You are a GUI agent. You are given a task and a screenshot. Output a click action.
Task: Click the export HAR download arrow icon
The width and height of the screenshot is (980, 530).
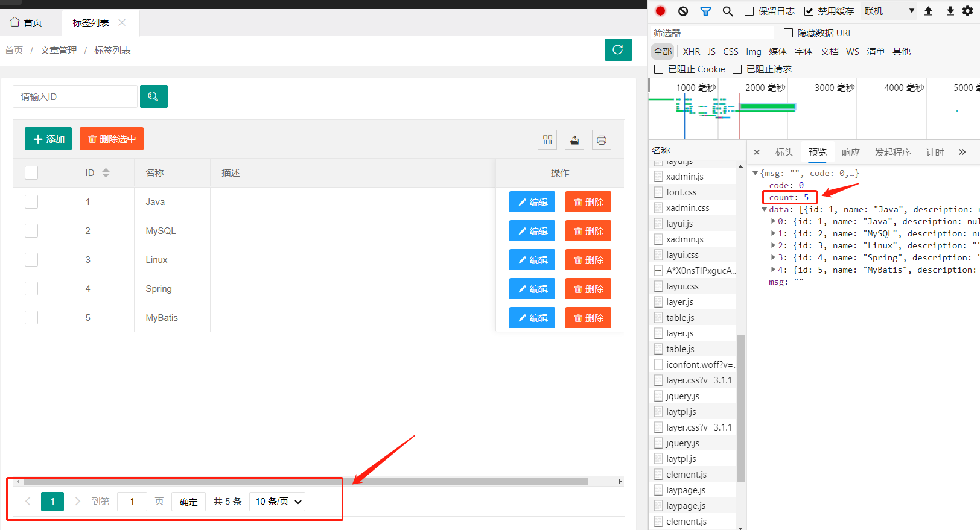tap(950, 11)
